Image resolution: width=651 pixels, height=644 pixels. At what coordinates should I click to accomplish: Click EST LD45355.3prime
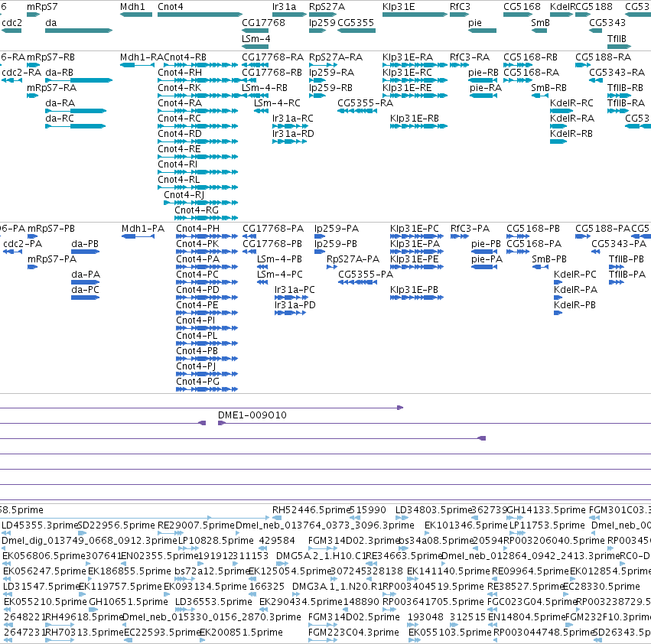pyautogui.click(x=41, y=525)
